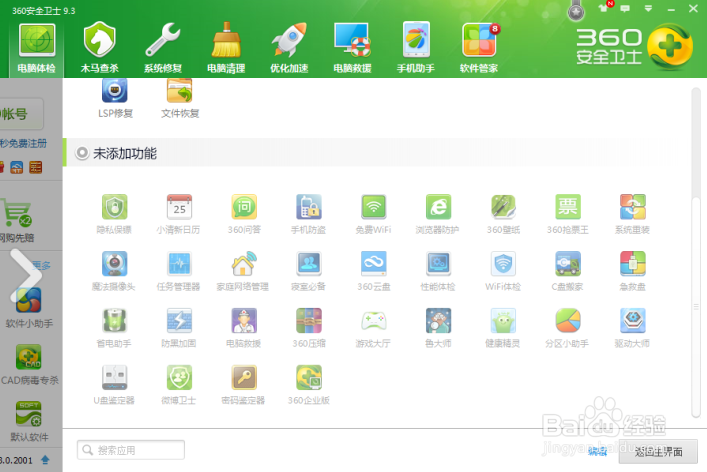Open the 文件恢复 tool
Screen dimensions: 707x472
[180, 98]
